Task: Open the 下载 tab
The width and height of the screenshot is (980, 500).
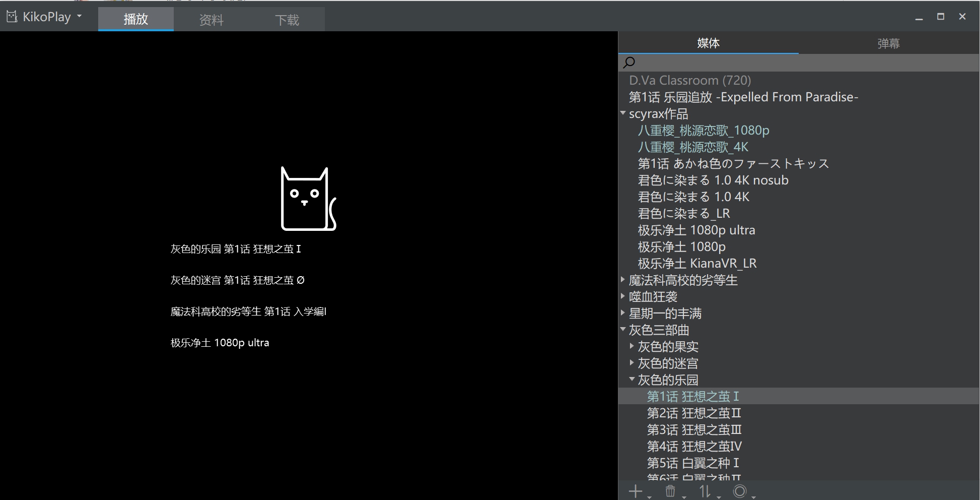Action: point(287,19)
